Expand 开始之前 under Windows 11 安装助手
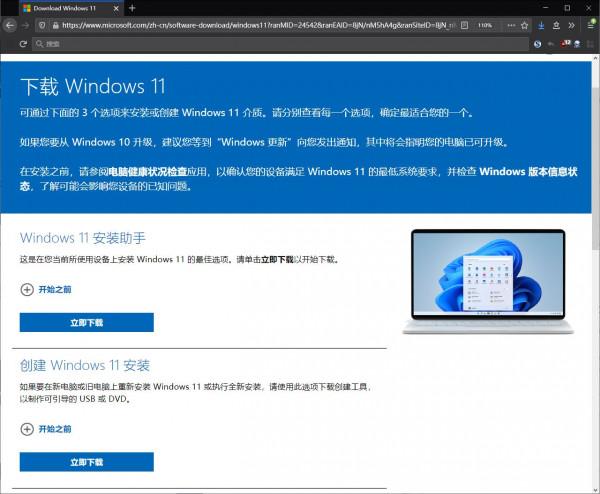This screenshot has width=600, height=494. [46, 289]
